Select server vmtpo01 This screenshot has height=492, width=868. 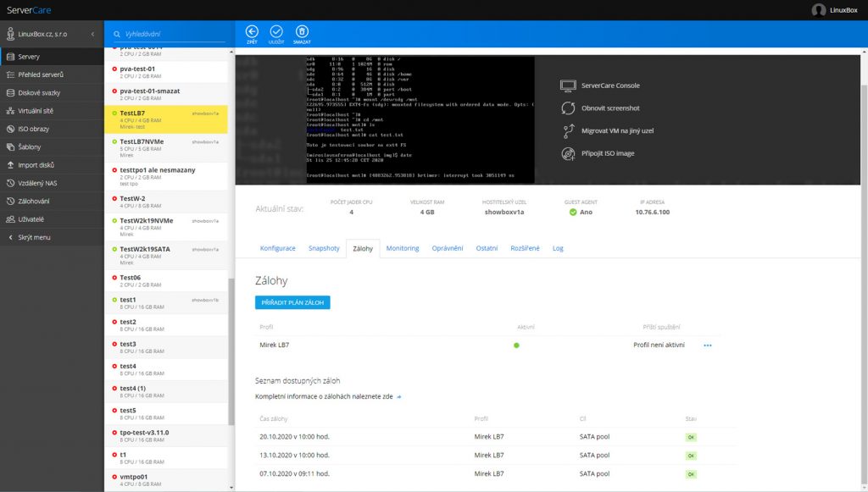tap(166, 480)
